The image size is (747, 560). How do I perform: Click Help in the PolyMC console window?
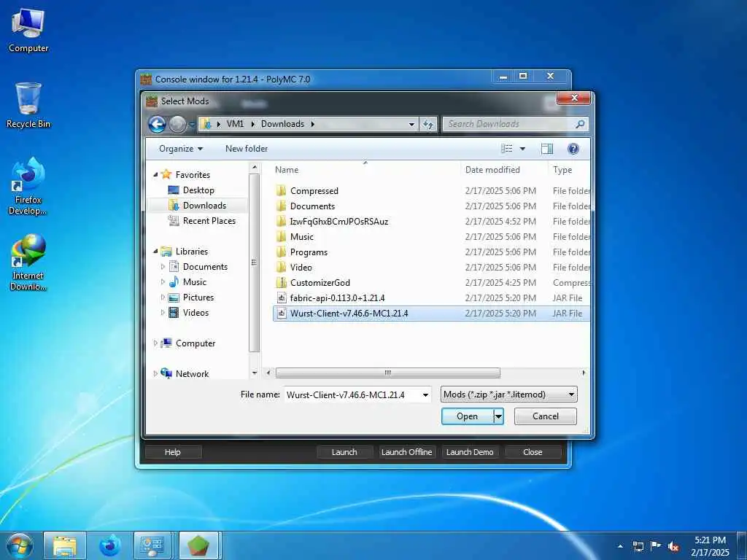coord(172,452)
